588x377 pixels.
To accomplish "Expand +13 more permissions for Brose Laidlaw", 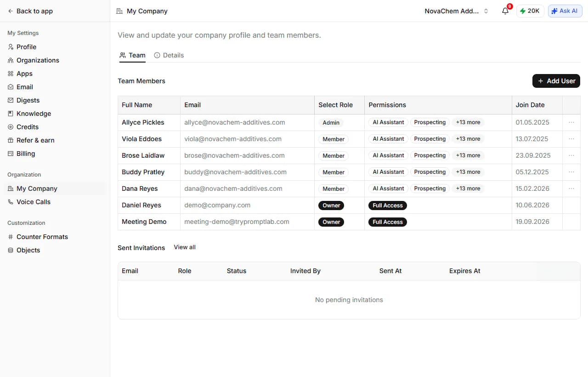I will (x=468, y=155).
